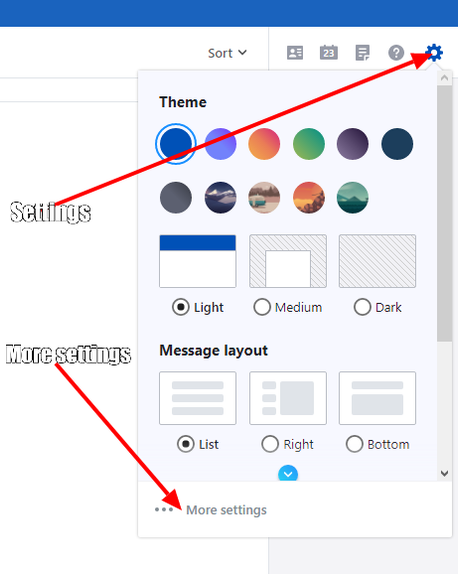Click the scrollbar up arrow

(444, 78)
